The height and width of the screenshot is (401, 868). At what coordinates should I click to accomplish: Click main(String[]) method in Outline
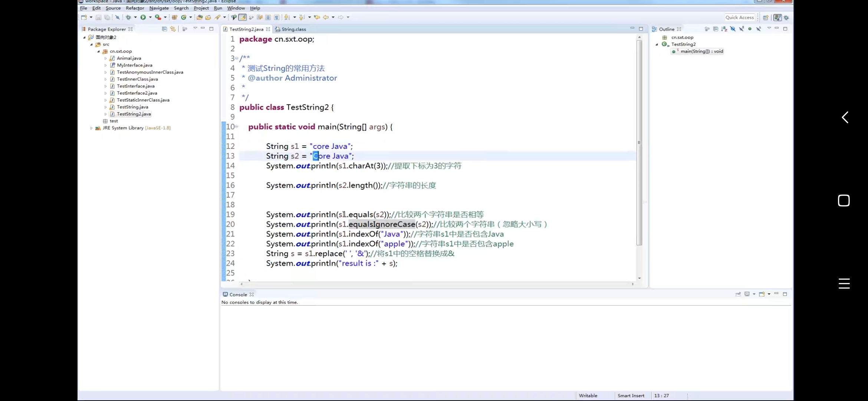coord(701,51)
